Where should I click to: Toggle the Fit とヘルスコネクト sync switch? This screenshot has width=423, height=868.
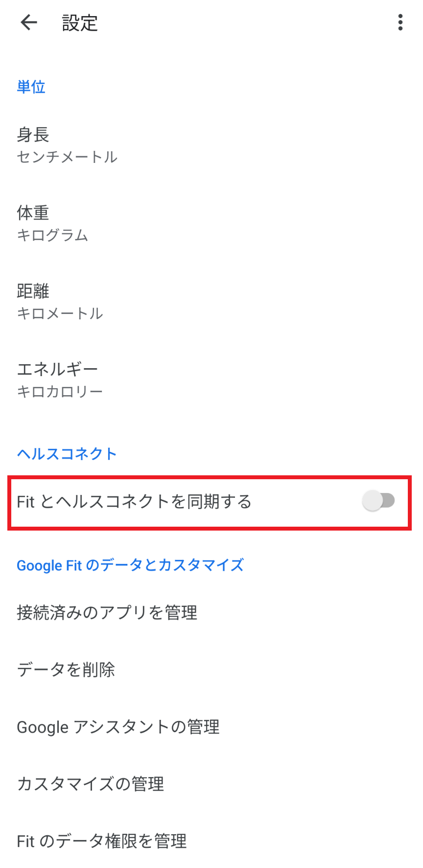378,501
